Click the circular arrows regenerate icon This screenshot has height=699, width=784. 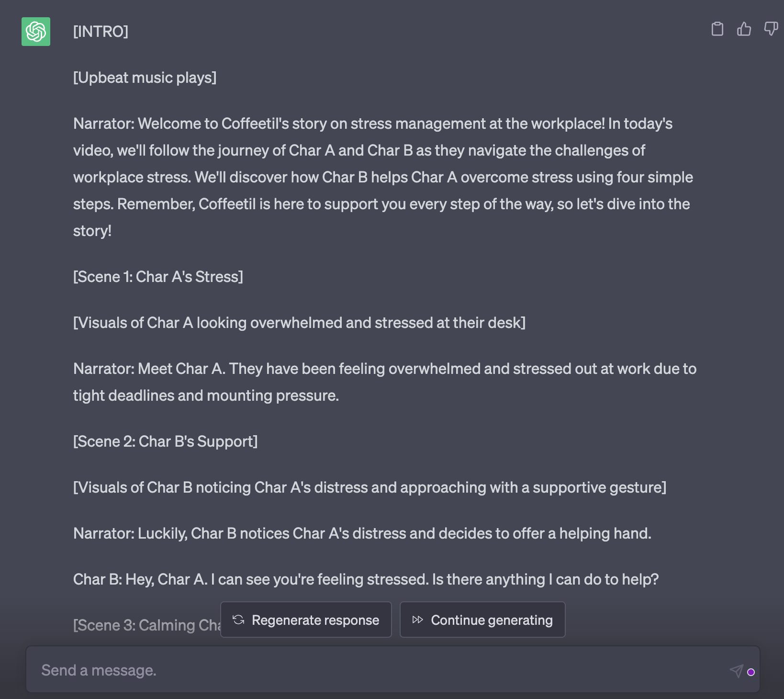pyautogui.click(x=238, y=620)
